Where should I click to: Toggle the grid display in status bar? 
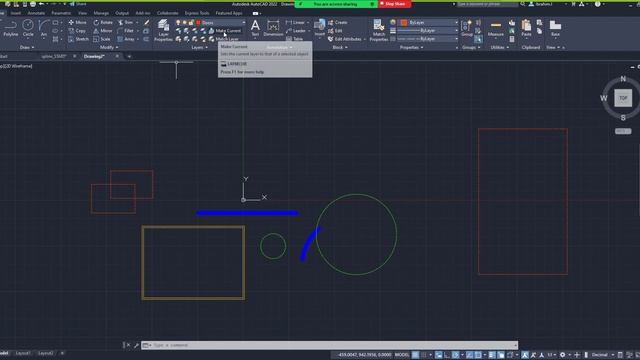coord(415,355)
